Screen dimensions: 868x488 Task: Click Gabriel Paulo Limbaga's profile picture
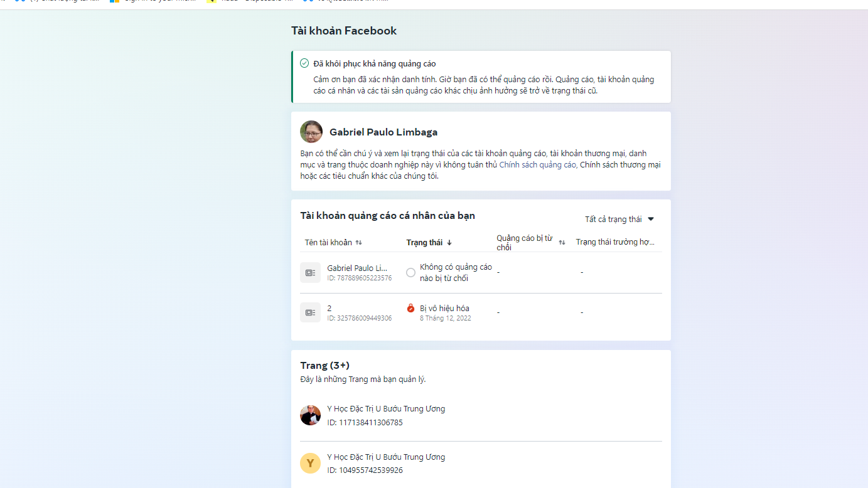311,132
